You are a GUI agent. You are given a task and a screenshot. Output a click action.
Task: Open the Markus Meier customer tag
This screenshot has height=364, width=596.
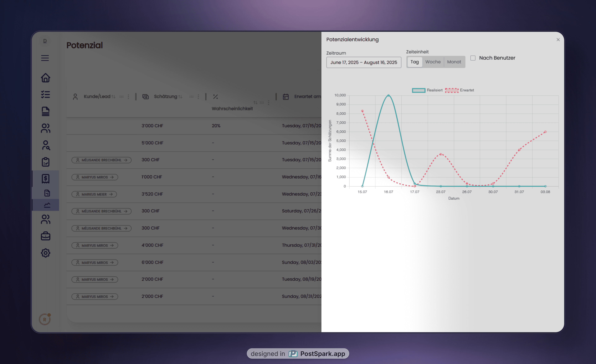click(x=94, y=194)
